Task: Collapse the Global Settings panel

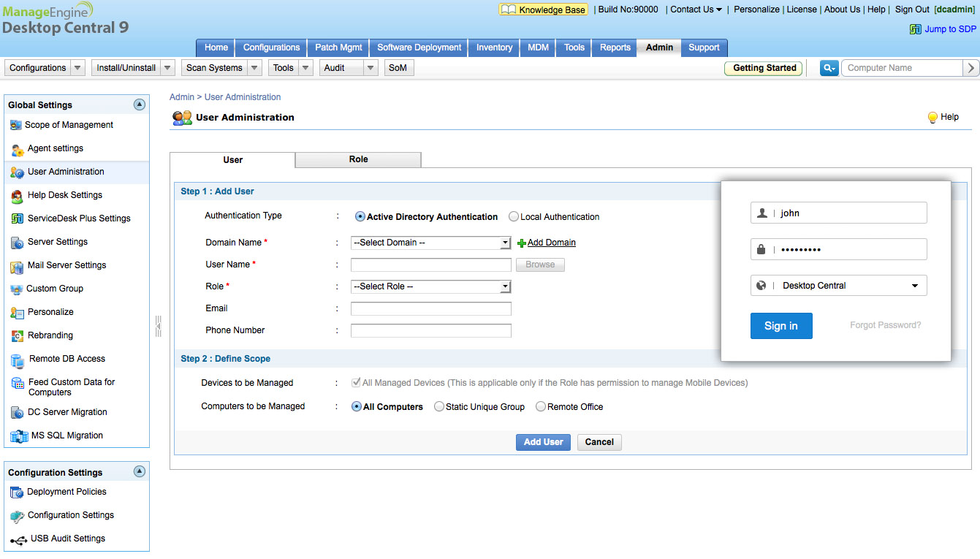Action: click(x=140, y=104)
